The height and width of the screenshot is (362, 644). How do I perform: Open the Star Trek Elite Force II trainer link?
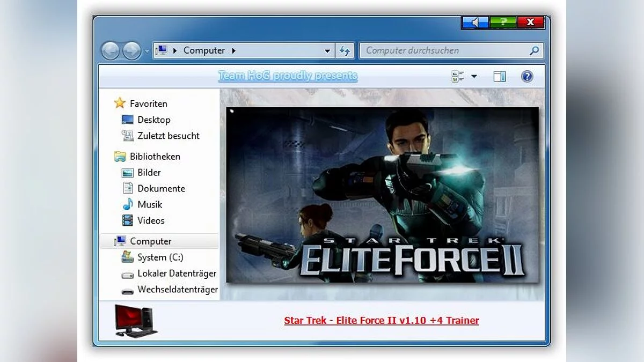click(x=381, y=320)
